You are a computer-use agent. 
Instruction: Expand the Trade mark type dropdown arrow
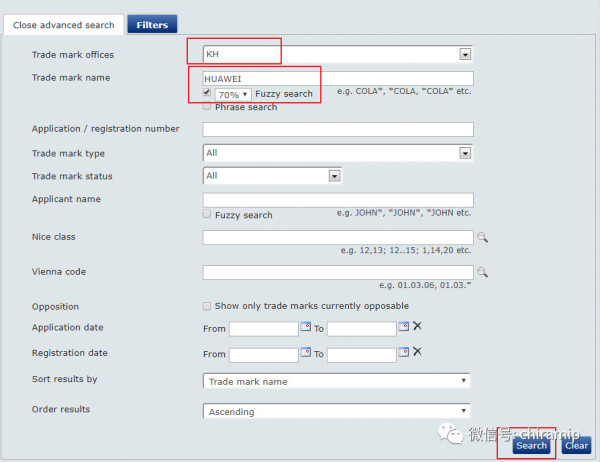pos(465,153)
